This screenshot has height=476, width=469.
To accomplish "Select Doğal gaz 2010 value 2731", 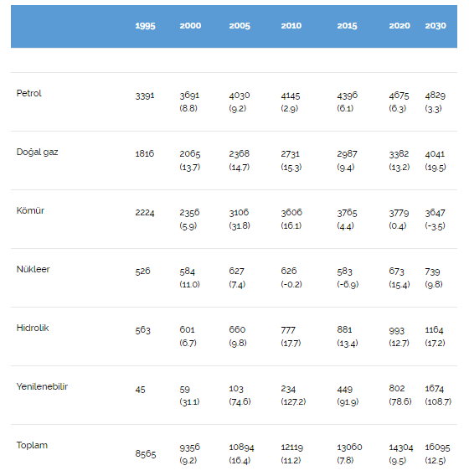I will [x=290, y=154].
